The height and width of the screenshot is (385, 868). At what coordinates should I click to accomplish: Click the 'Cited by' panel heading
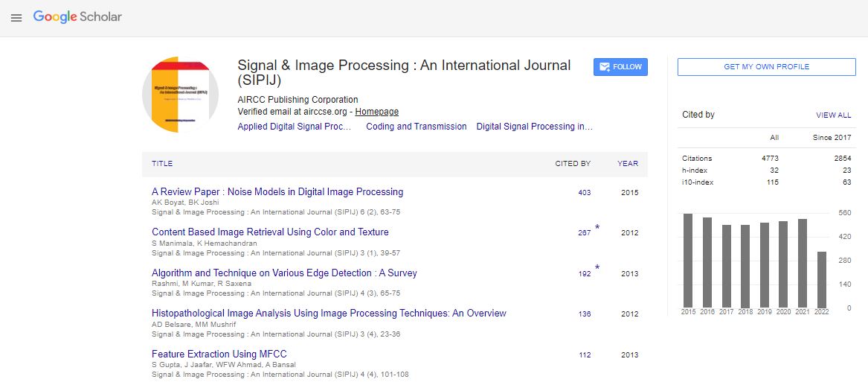click(x=698, y=115)
